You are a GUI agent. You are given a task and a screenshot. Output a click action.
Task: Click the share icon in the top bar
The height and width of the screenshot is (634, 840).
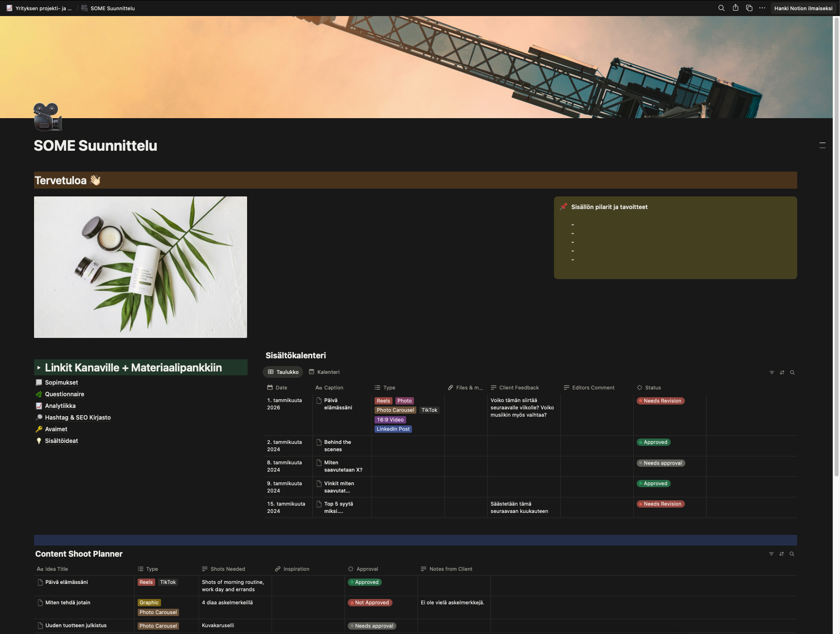(x=735, y=8)
